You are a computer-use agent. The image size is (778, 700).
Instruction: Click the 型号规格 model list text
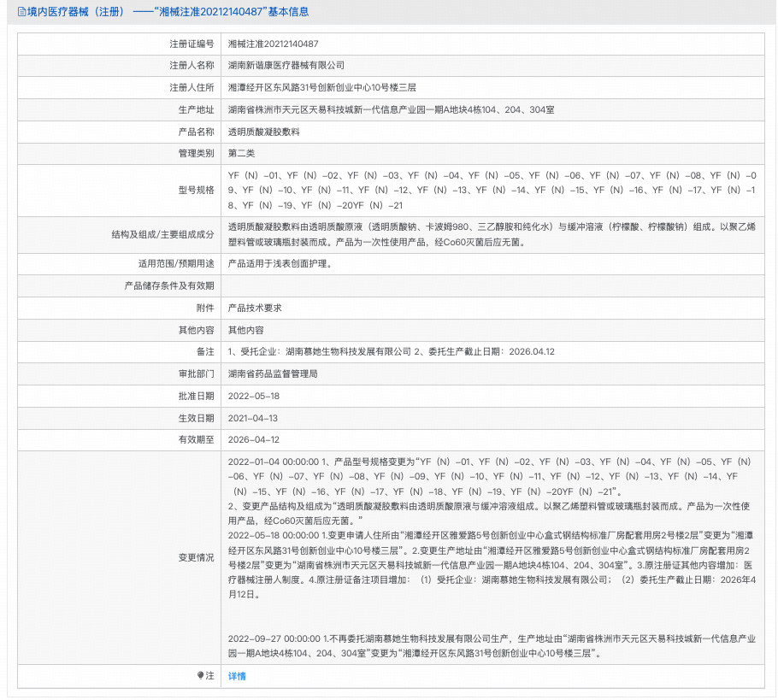point(488,191)
